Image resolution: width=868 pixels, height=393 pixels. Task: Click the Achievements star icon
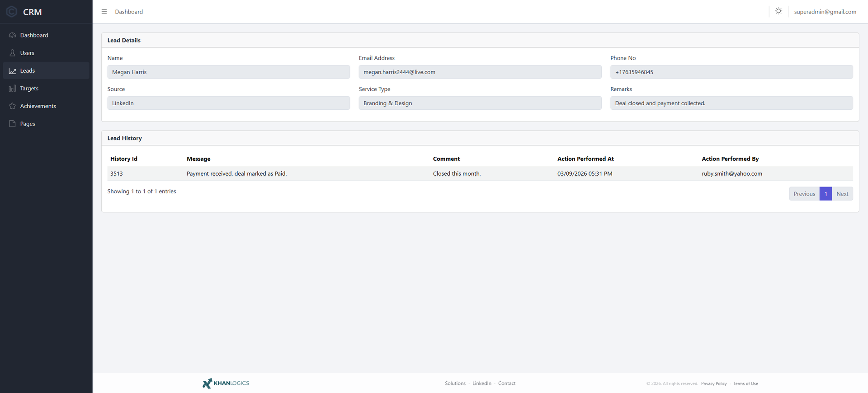(x=12, y=106)
